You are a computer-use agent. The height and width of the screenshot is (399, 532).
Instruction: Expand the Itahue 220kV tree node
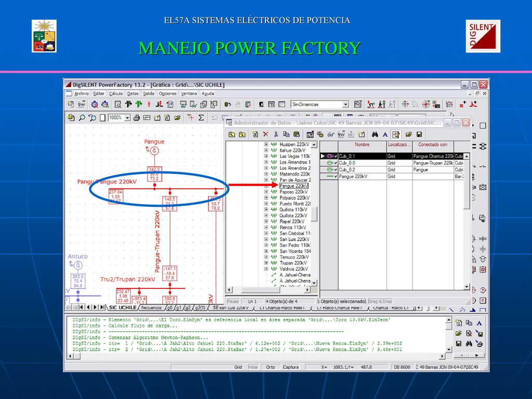266,150
